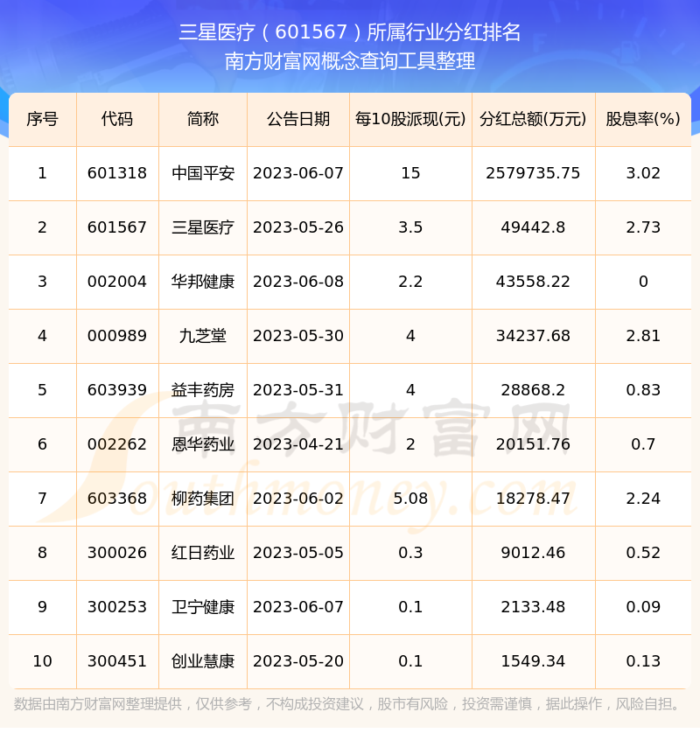Select the 恩华药业 name cell
This screenshot has height=747, width=700.
[x=203, y=445]
